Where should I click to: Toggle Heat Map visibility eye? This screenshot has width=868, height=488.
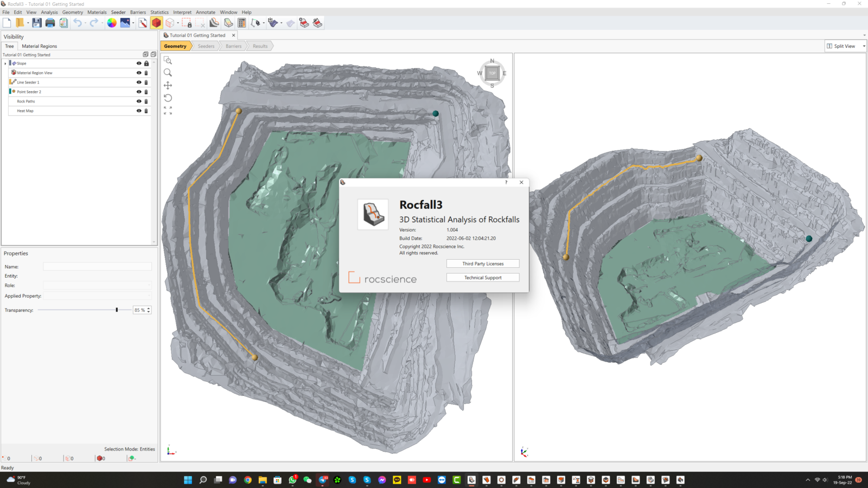[139, 111]
